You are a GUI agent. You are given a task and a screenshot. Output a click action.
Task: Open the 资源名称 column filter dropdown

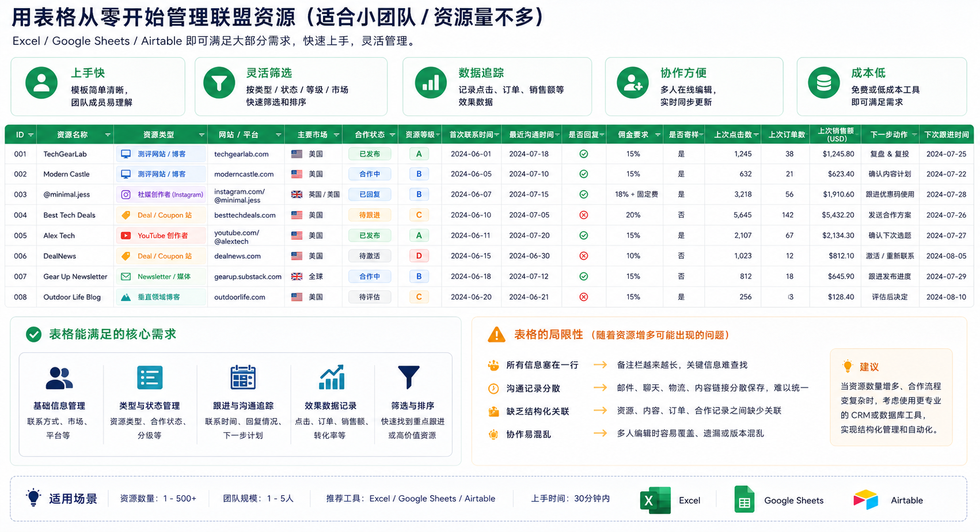pos(108,135)
